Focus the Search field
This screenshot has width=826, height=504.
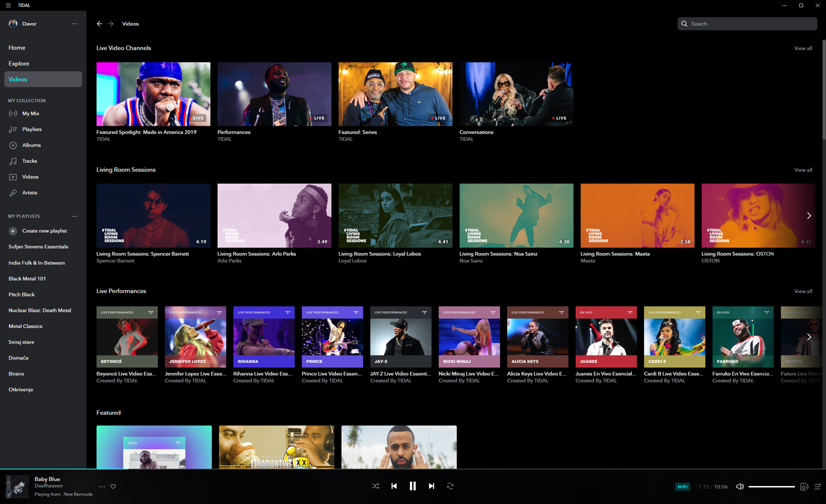(747, 24)
